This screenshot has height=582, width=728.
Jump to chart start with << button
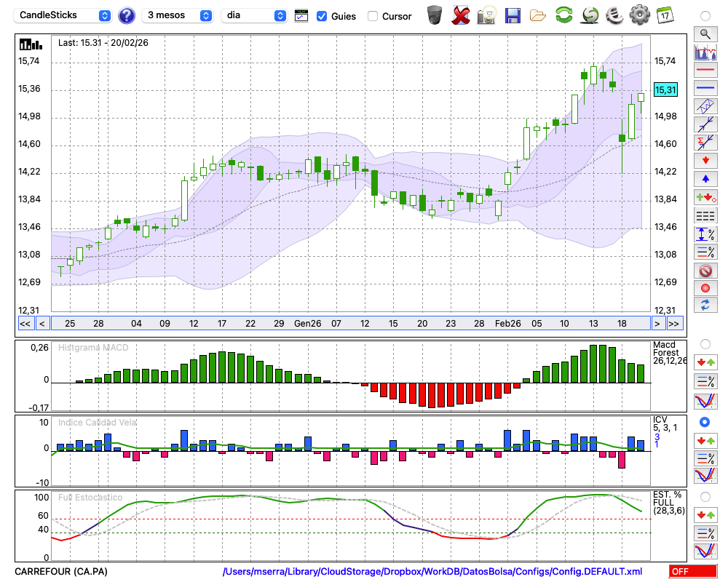pyautogui.click(x=25, y=323)
